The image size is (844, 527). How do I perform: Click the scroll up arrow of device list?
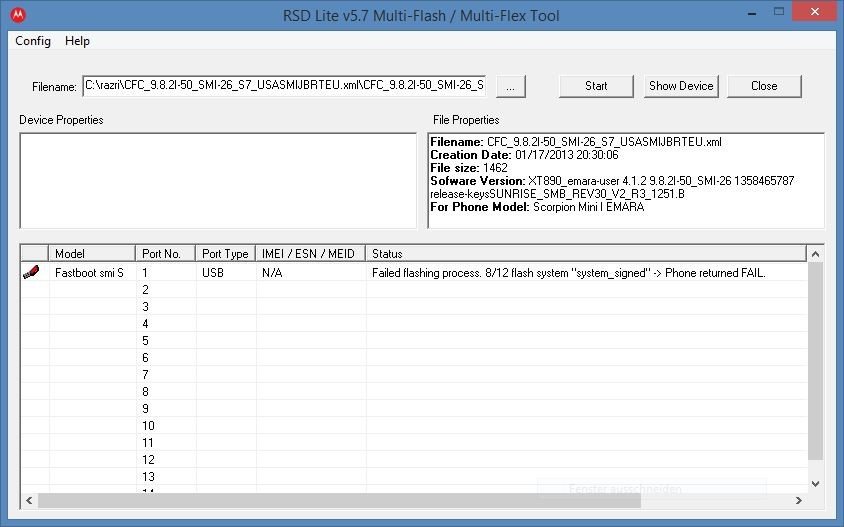[815, 254]
